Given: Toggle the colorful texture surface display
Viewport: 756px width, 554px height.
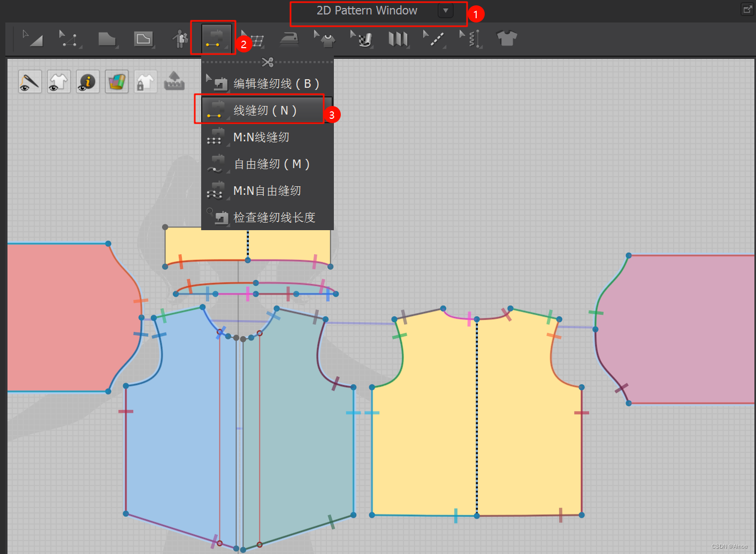Looking at the screenshot, I should click(x=117, y=82).
